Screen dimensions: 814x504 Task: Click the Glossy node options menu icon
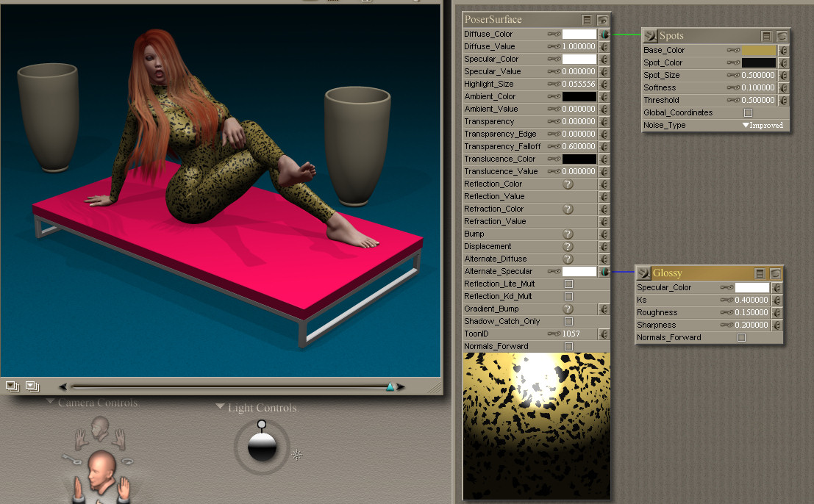pos(760,273)
